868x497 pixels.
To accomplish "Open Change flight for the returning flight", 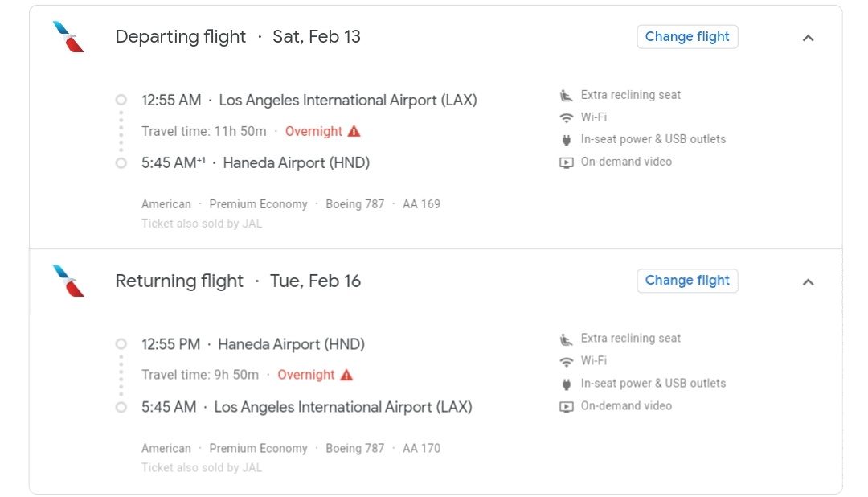I will coord(686,281).
